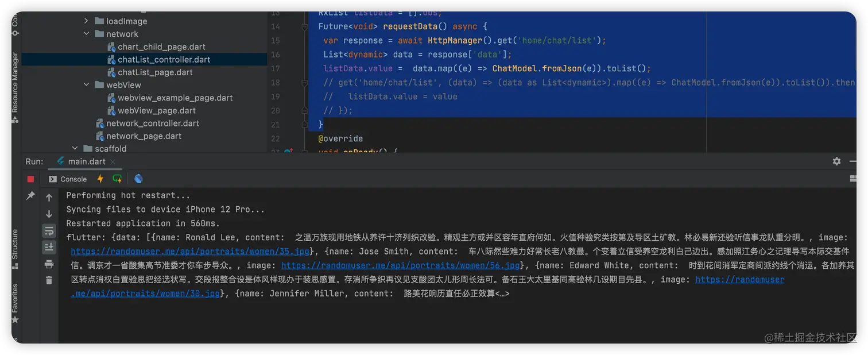
Task: Click 'HttpManager' in line 15
Action: [x=455, y=40]
